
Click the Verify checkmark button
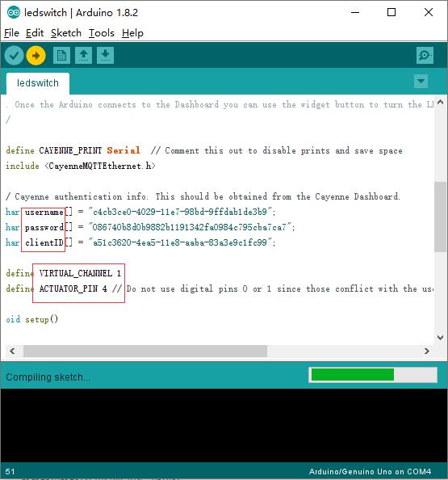pos(14,56)
